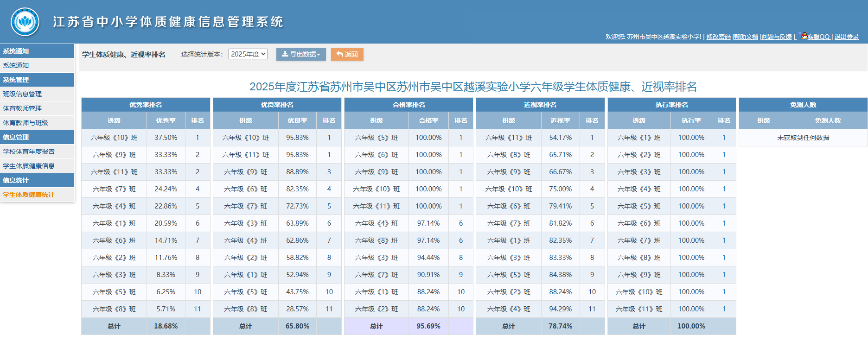
Task: Click the 未获取到任何数据 message
Action: pyautogui.click(x=803, y=138)
